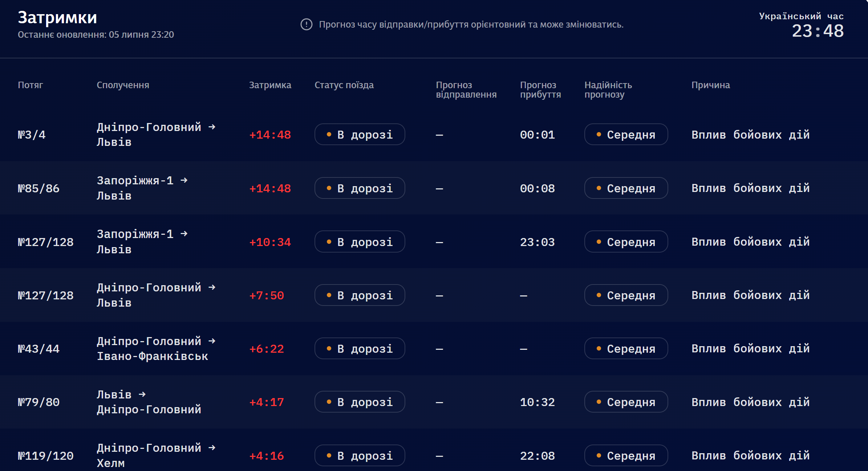
Task: Click the 'Потяг' column header
Action: [x=31, y=85]
